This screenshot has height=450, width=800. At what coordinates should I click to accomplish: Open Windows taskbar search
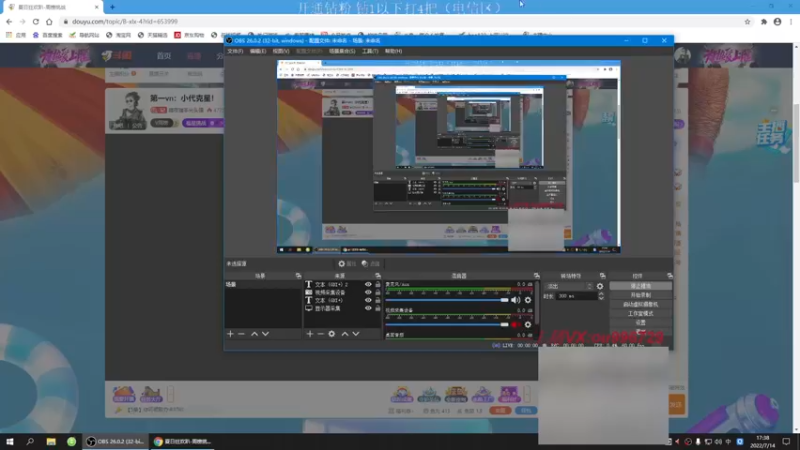pyautogui.click(x=30, y=441)
